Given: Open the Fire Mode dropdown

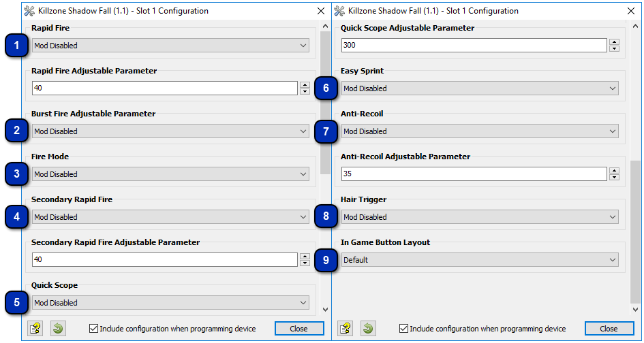Looking at the screenshot, I should [x=170, y=174].
